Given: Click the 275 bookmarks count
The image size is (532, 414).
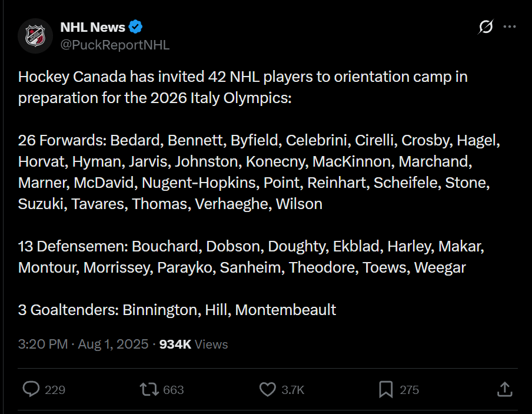Looking at the screenshot, I should 409,390.
